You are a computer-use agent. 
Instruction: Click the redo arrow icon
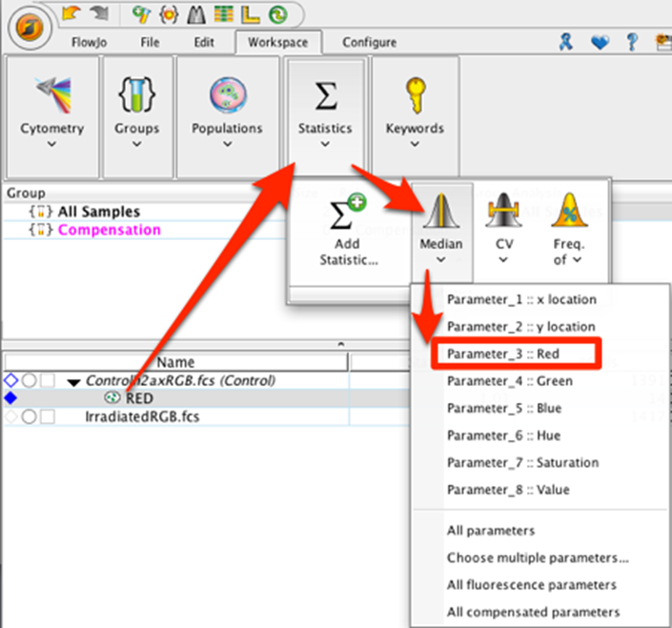[99, 13]
